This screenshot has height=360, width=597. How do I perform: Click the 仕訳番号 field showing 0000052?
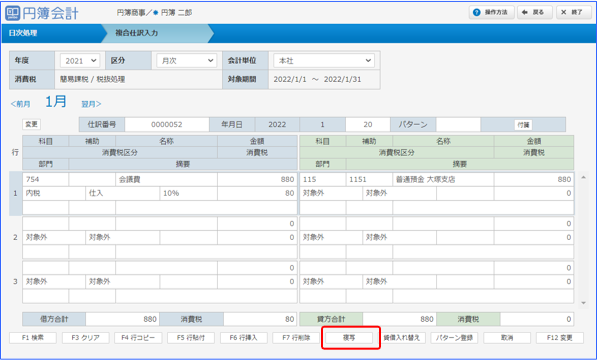tap(167, 124)
